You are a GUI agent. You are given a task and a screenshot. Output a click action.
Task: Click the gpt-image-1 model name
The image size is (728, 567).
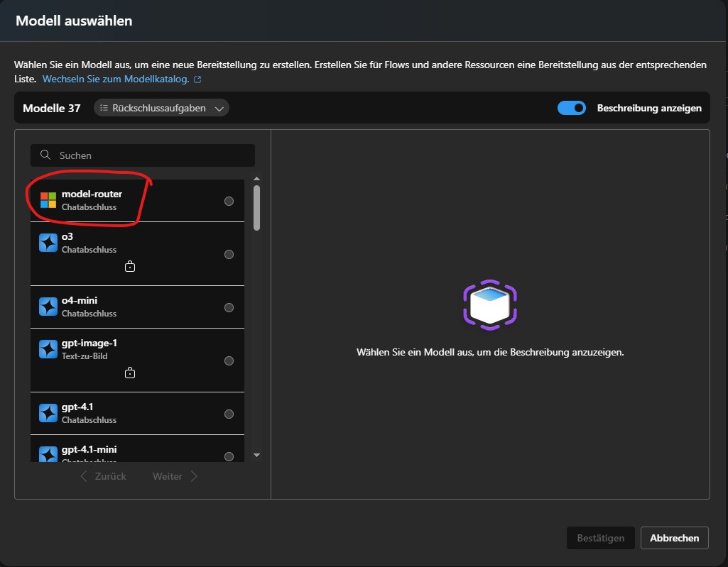(x=89, y=343)
